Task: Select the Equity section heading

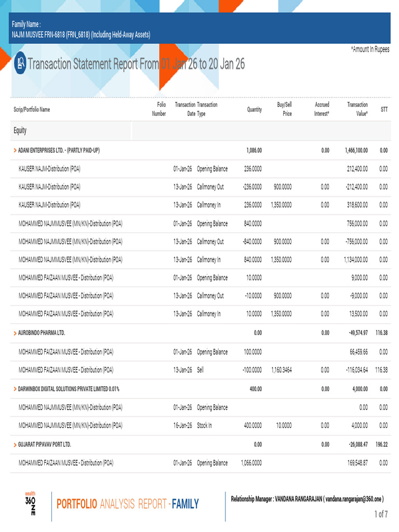Action: tap(20, 130)
